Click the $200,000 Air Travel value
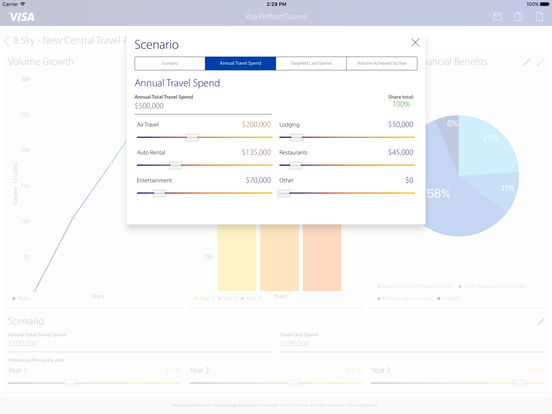 tap(256, 124)
